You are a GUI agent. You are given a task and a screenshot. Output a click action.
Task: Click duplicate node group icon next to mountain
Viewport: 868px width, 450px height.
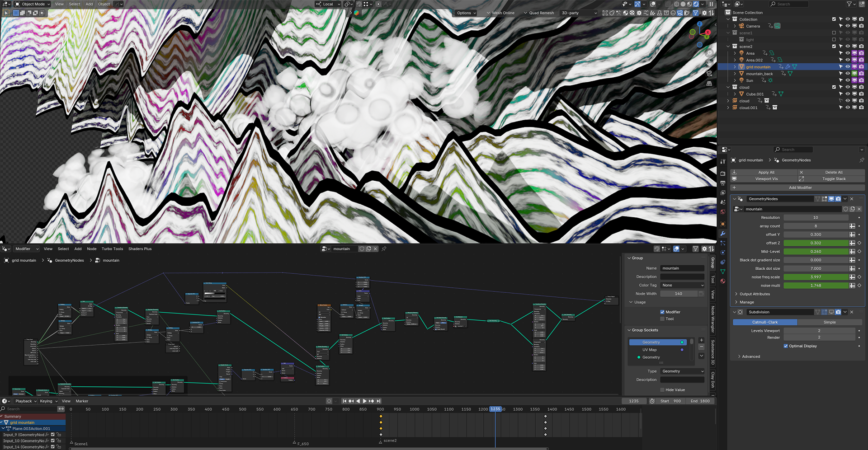click(x=852, y=209)
